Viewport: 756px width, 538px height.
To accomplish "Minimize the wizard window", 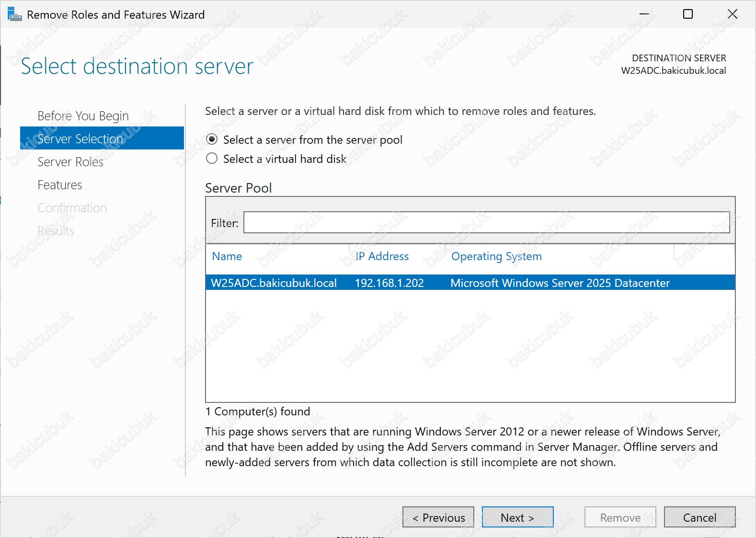I will point(644,14).
